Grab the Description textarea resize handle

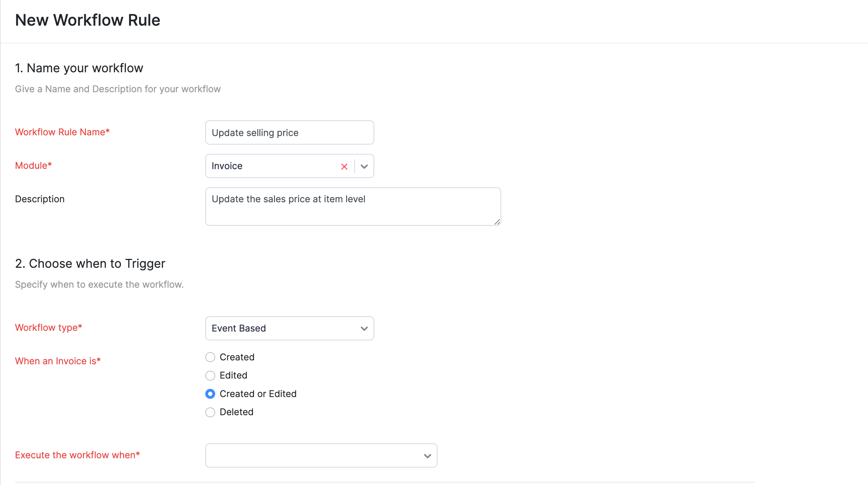click(497, 222)
